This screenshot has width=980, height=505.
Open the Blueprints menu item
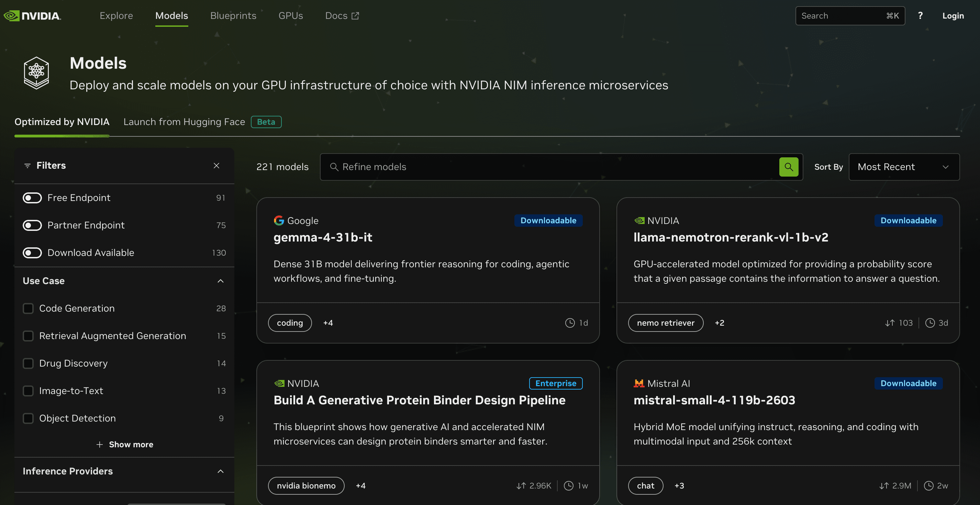tap(233, 15)
